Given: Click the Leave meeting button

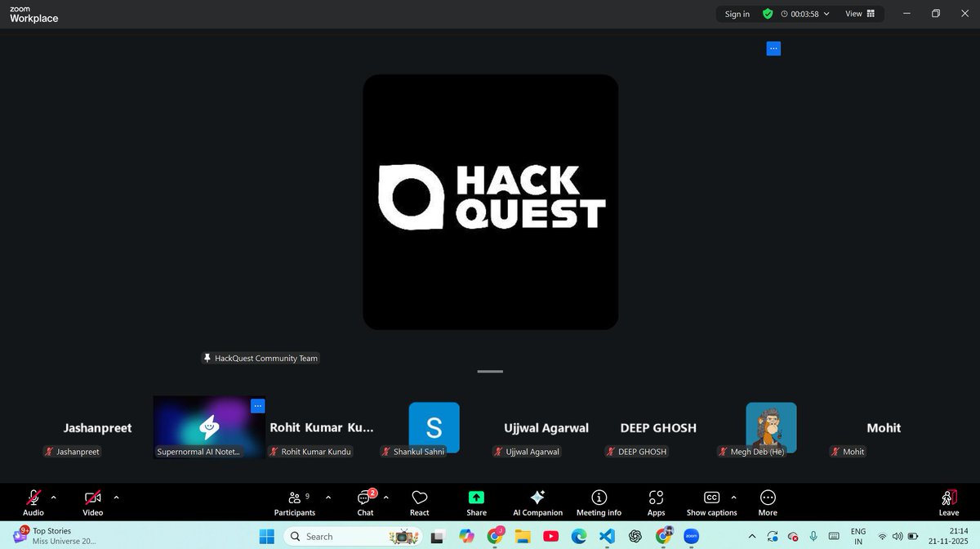Looking at the screenshot, I should (x=949, y=502).
